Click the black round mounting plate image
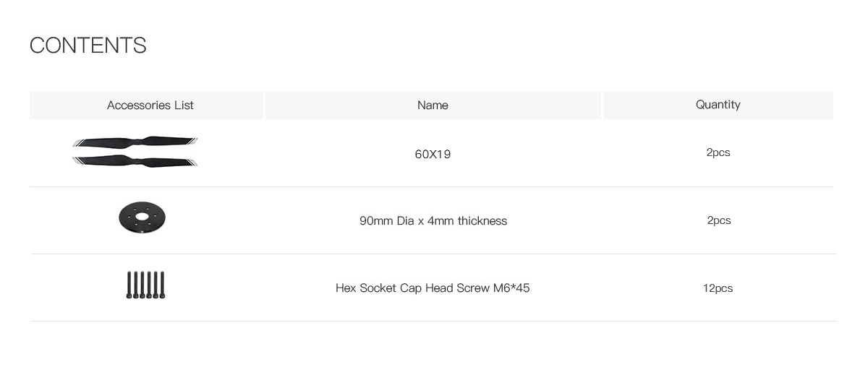The width and height of the screenshot is (868, 375). [x=142, y=217]
